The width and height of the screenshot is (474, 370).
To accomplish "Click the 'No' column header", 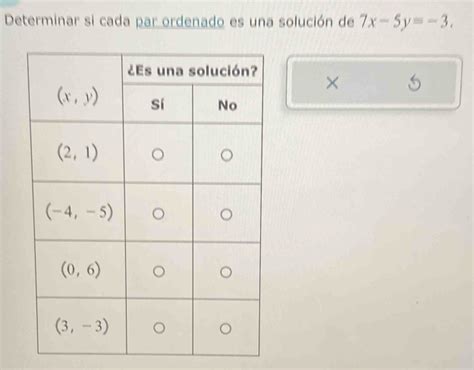I will 227,106.
